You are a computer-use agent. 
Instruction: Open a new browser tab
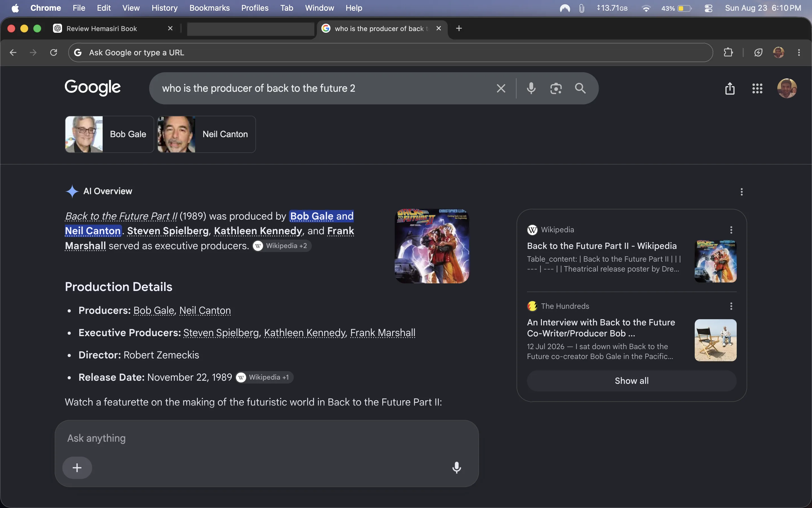point(459,29)
